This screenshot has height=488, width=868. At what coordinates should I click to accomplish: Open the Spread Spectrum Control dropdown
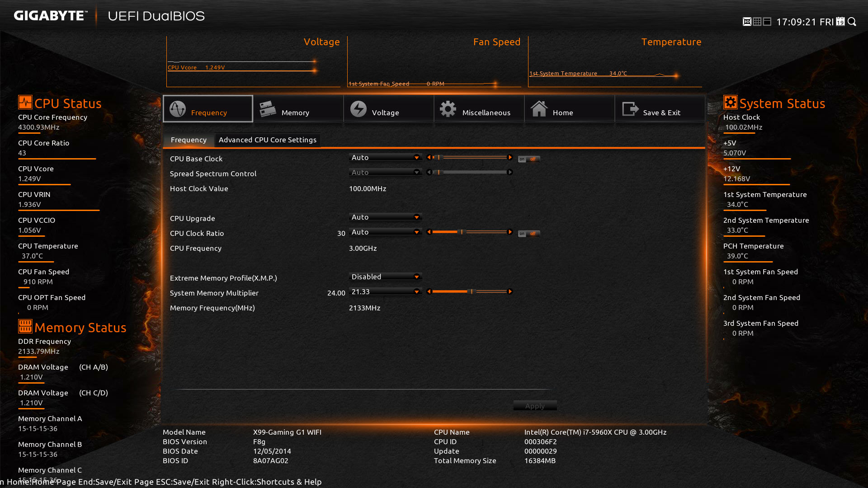(x=386, y=172)
